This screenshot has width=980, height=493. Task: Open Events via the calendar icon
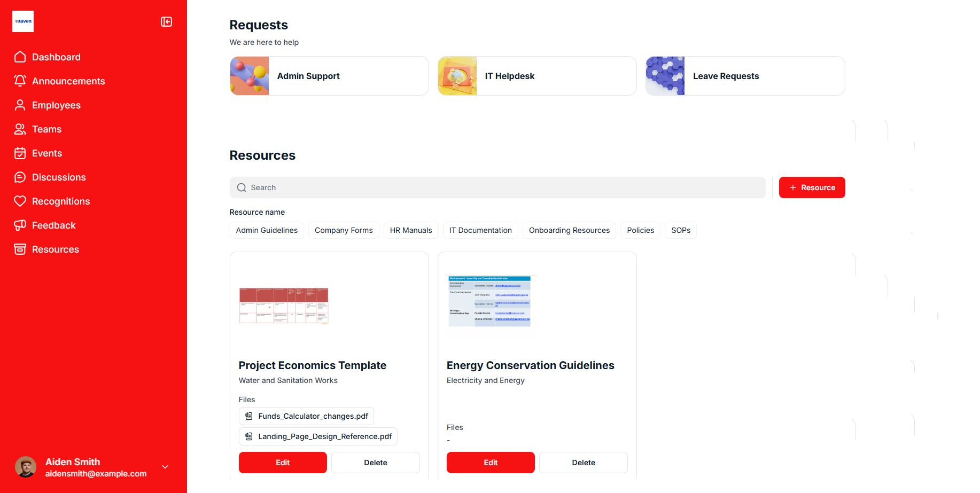(20, 153)
